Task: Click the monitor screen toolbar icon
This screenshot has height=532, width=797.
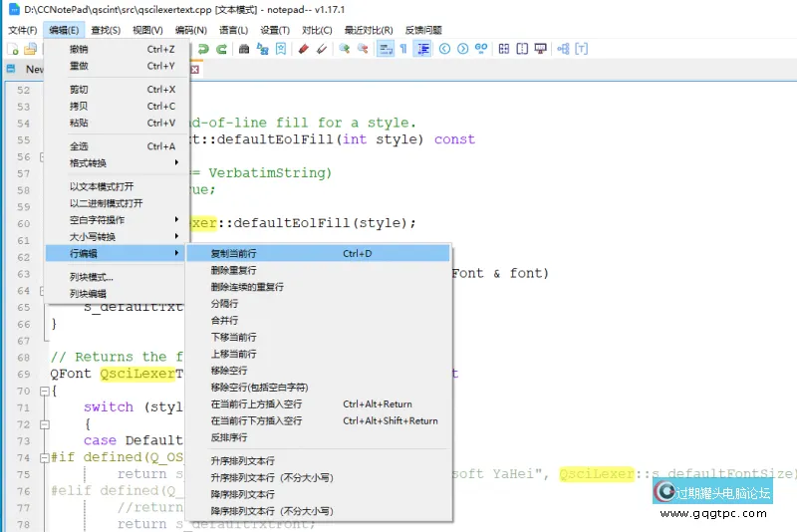Action: (540, 49)
